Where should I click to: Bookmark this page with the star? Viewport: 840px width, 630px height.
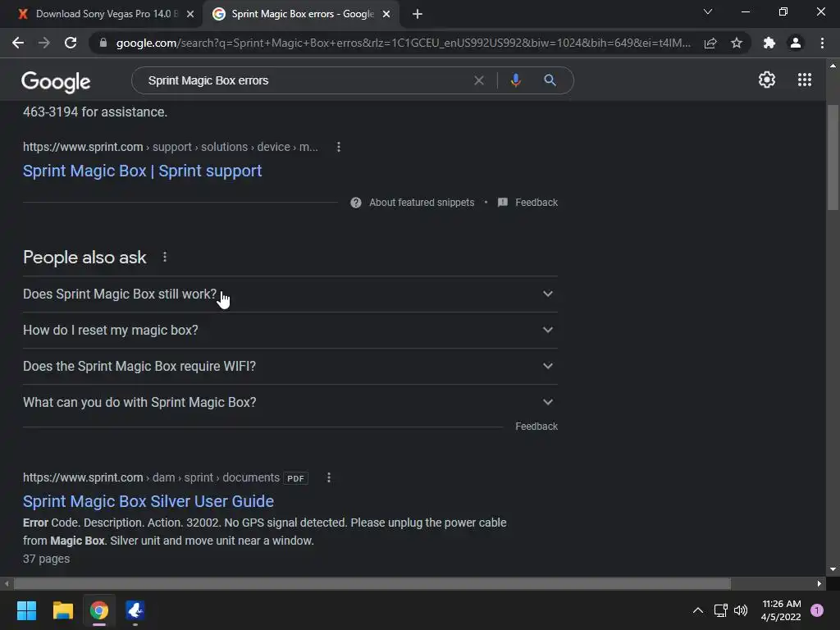(737, 43)
